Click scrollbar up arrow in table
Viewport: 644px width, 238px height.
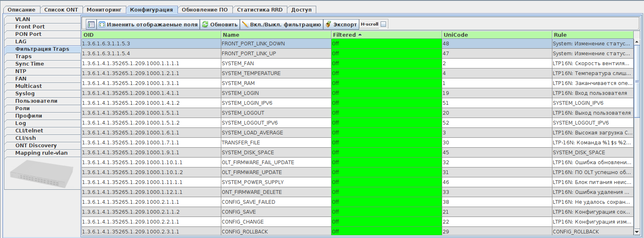pyautogui.click(x=637, y=42)
